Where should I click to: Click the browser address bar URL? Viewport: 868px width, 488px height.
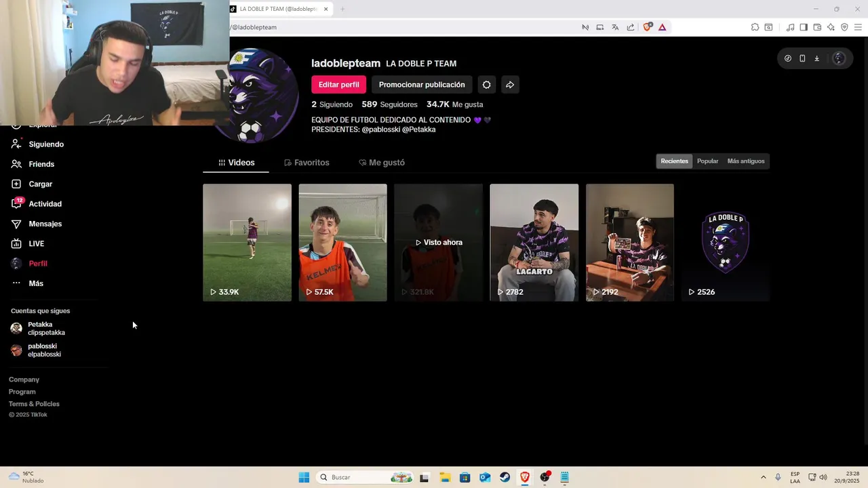[x=255, y=27]
